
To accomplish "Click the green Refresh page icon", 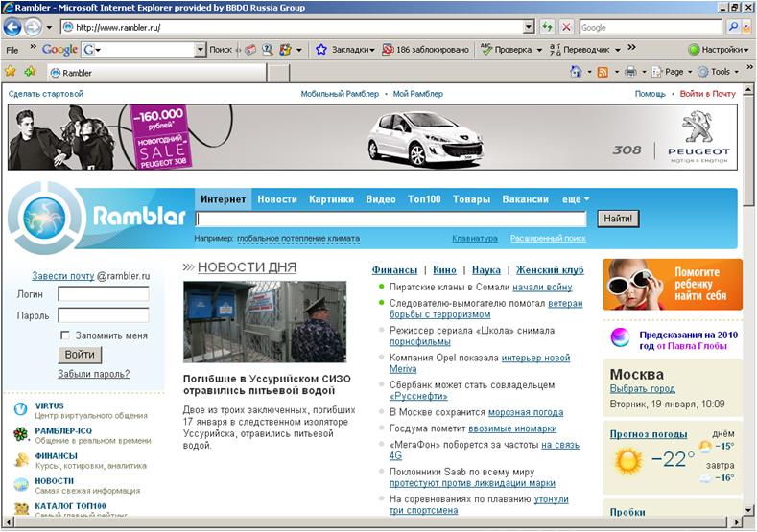I will pos(547,27).
